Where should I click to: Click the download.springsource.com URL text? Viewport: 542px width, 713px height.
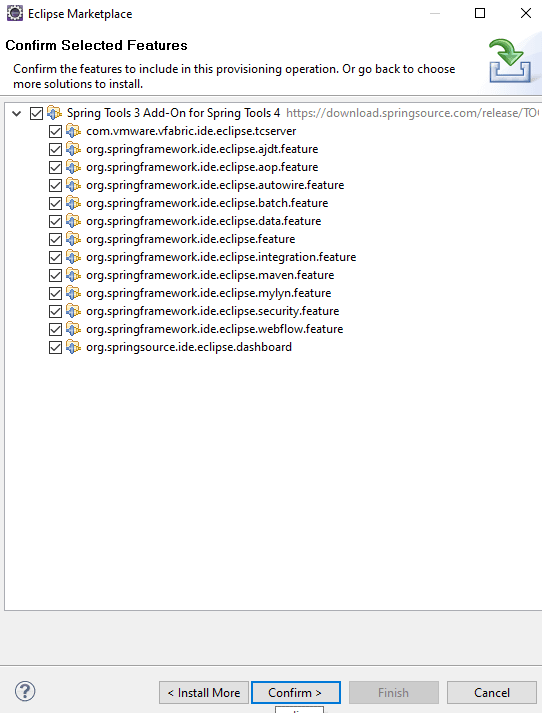tap(412, 113)
